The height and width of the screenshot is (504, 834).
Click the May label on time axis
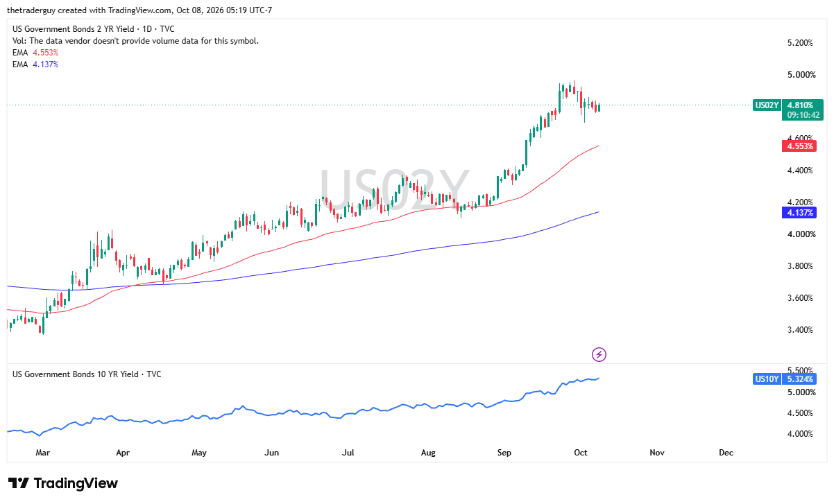pyautogui.click(x=199, y=453)
